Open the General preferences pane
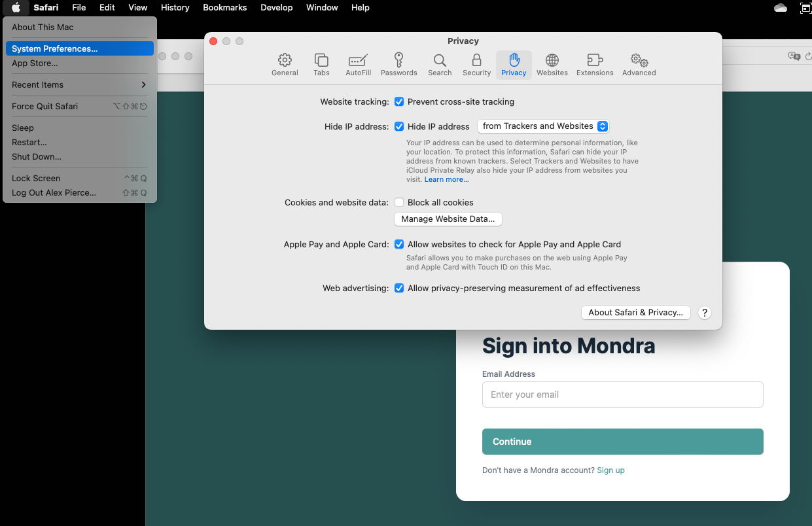The width and height of the screenshot is (812, 526). pos(285,65)
